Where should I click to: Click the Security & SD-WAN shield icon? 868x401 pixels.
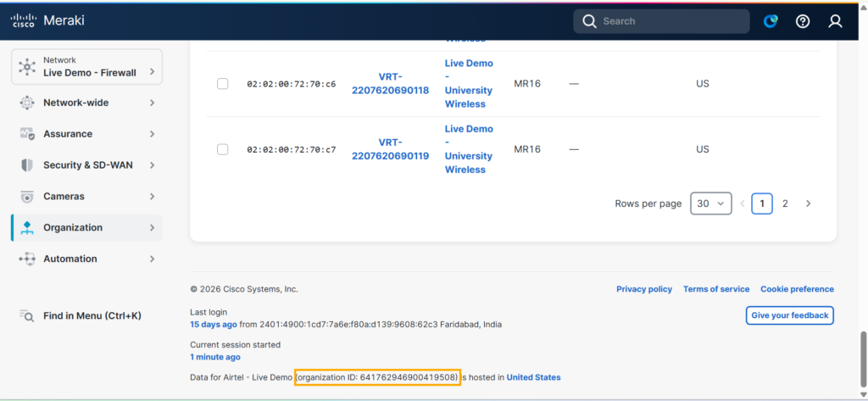pyautogui.click(x=26, y=165)
